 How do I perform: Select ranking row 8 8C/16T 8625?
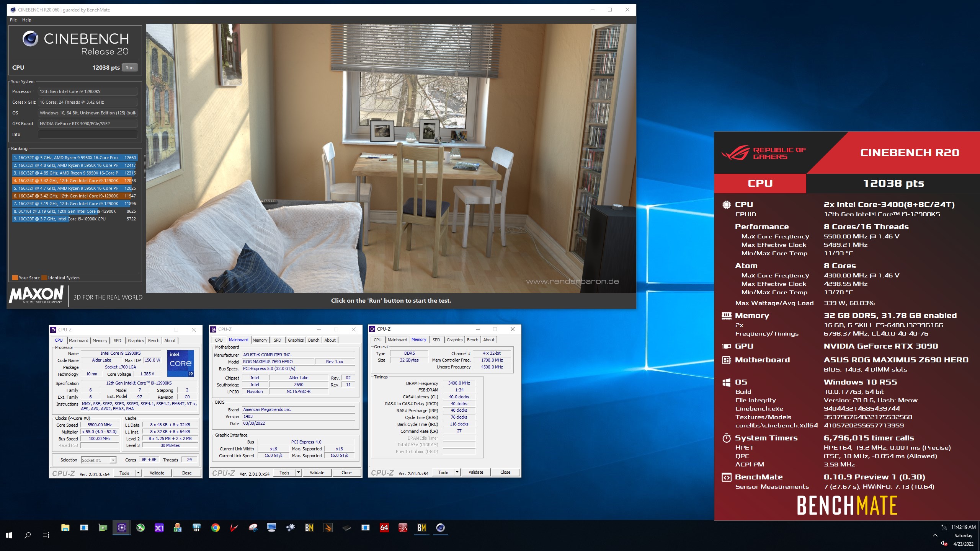(74, 211)
